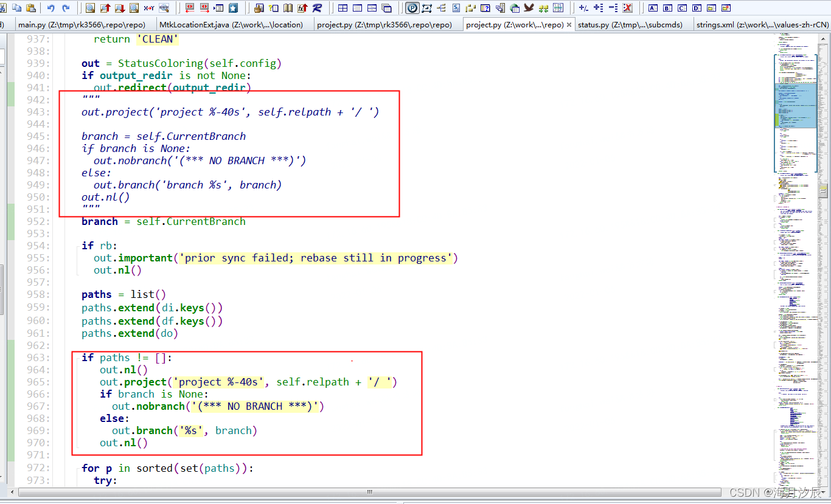
Task: Click 'if output_redir is not None' line
Action: 166,75
